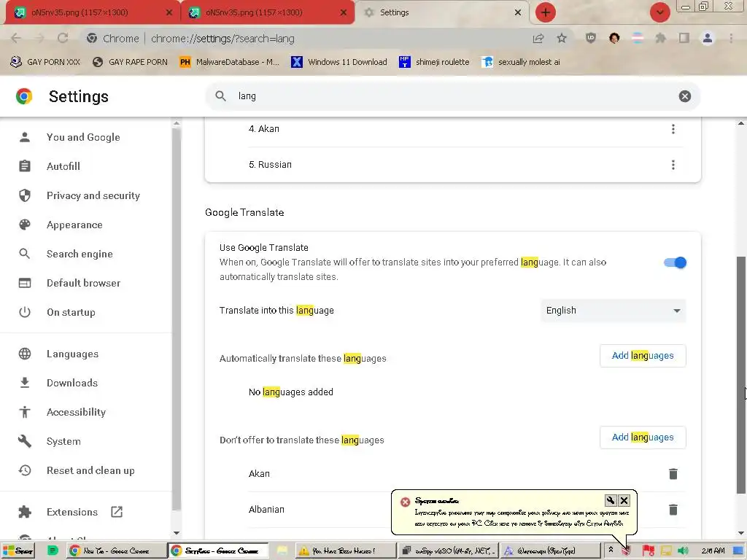Click the No languages added text

[290, 392]
